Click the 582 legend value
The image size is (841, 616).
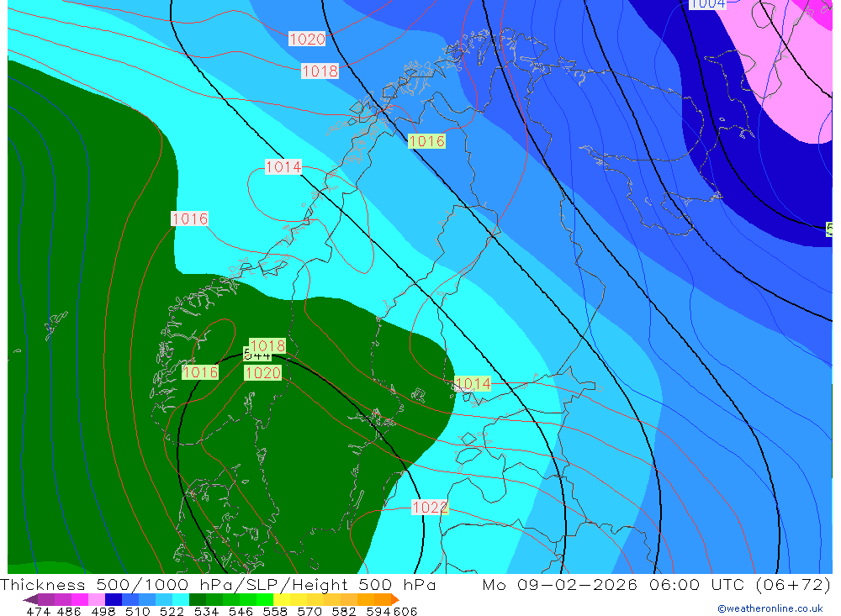pos(344,611)
